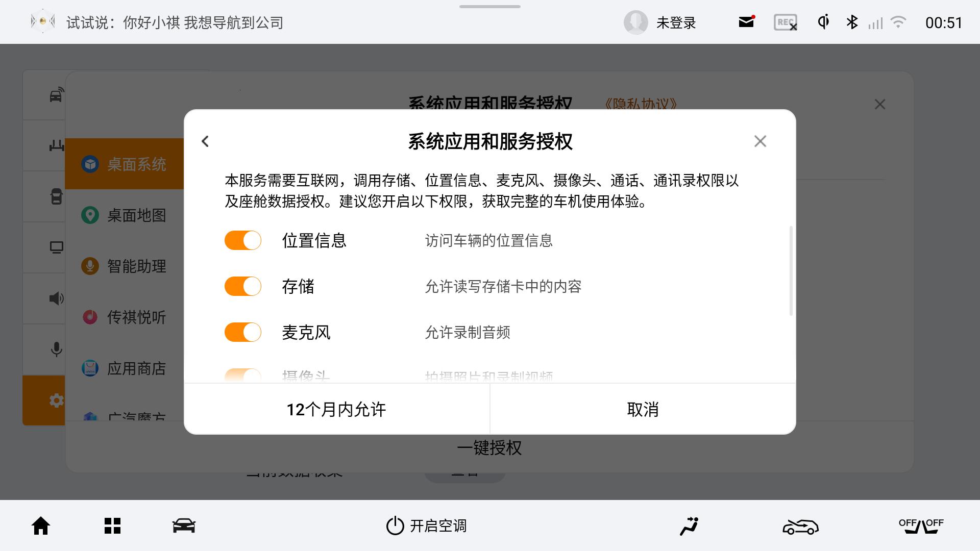
Task: Click the air conditioning power icon
Action: click(395, 525)
